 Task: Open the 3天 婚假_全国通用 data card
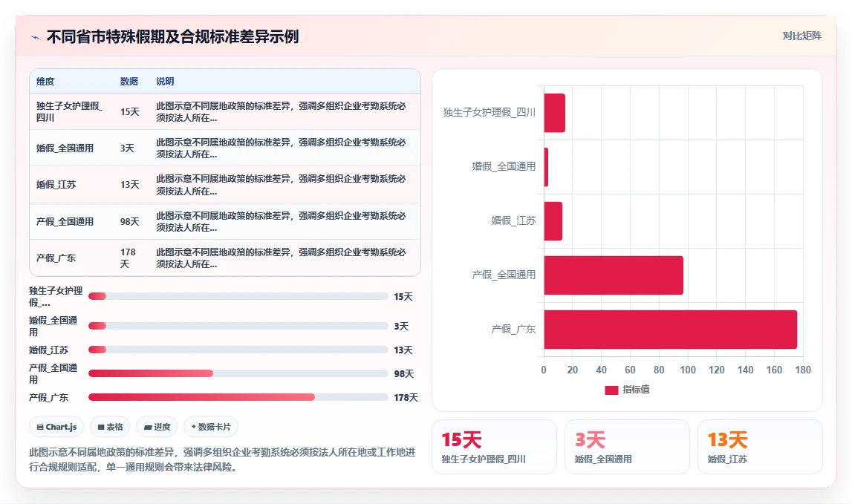pyautogui.click(x=627, y=447)
